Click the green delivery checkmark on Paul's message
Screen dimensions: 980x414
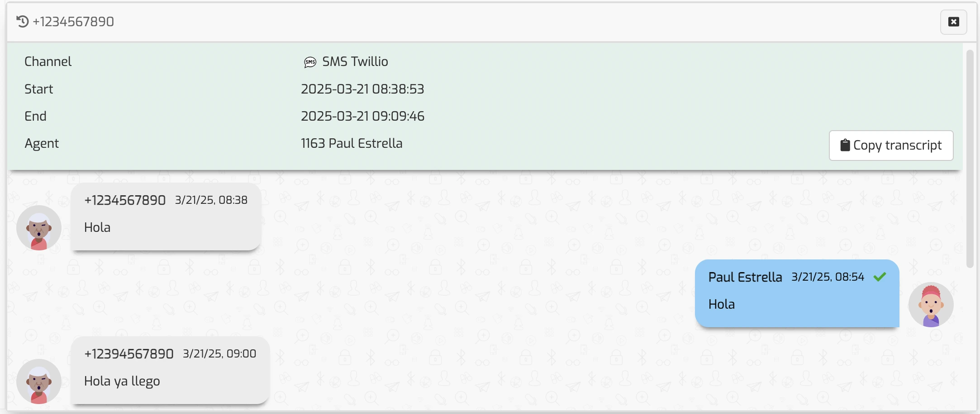coord(880,277)
